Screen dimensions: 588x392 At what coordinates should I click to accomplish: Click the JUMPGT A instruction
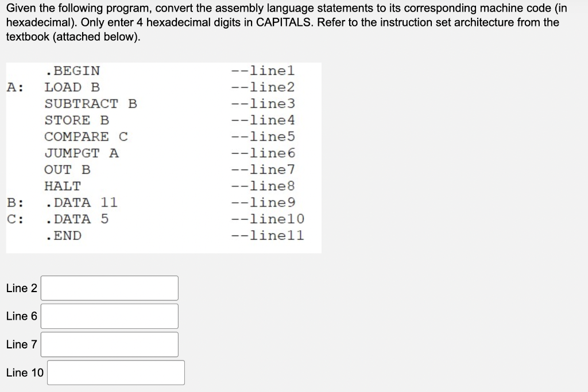coord(80,153)
